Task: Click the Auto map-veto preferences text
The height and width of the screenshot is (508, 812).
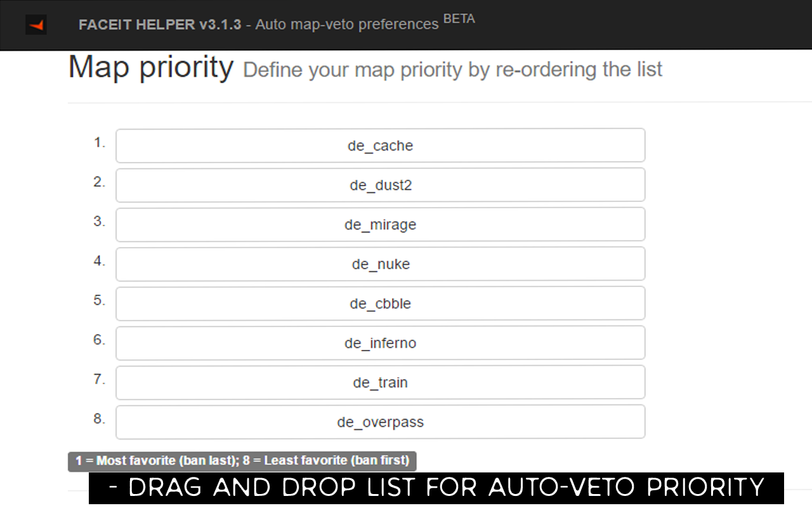Action: [347, 25]
